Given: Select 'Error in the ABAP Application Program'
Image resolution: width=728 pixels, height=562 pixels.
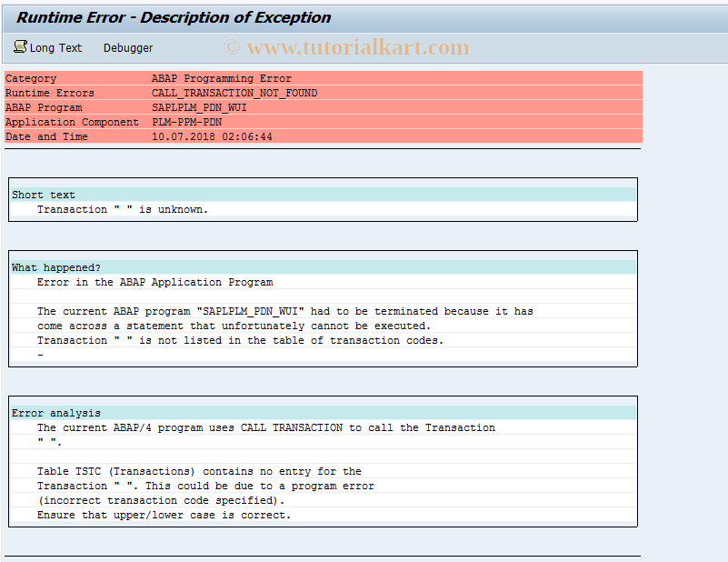Looking at the screenshot, I should (155, 282).
